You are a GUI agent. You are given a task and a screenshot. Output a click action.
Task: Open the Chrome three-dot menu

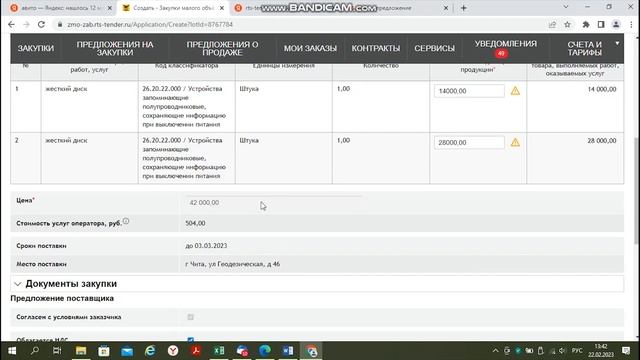coord(631,24)
